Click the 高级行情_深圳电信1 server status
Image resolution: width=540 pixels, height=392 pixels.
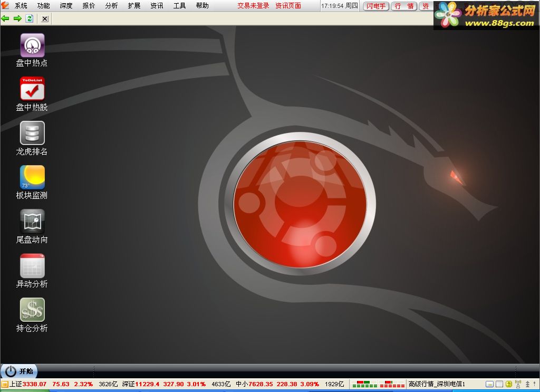tap(437, 384)
